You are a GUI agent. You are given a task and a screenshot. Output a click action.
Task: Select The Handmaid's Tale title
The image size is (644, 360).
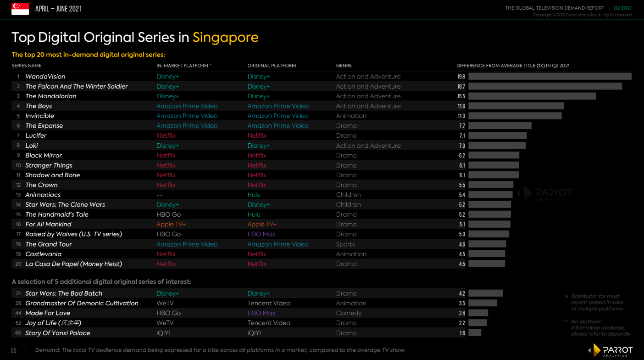[57, 214]
